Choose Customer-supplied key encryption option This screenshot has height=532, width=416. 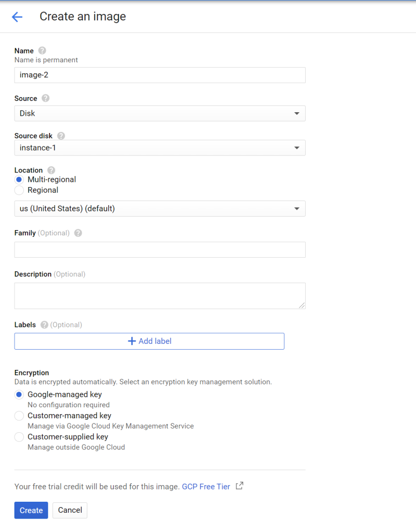[19, 436]
